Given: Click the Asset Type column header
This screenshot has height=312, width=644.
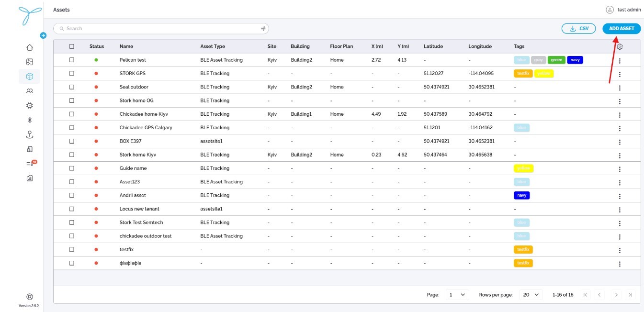Looking at the screenshot, I should [x=213, y=46].
